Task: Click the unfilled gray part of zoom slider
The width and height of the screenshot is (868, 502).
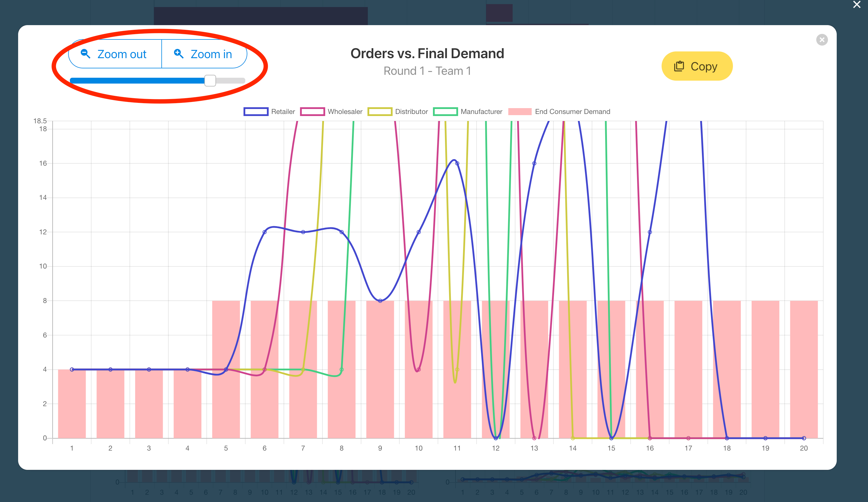Action: click(x=230, y=81)
